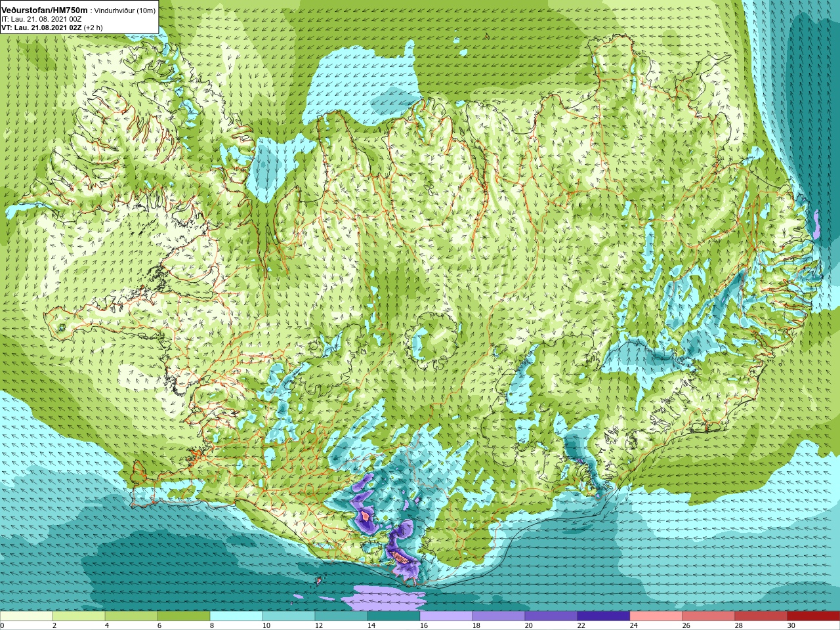The image size is (840, 630).
Task: Select the legend scale label '4'
Action: (108, 625)
